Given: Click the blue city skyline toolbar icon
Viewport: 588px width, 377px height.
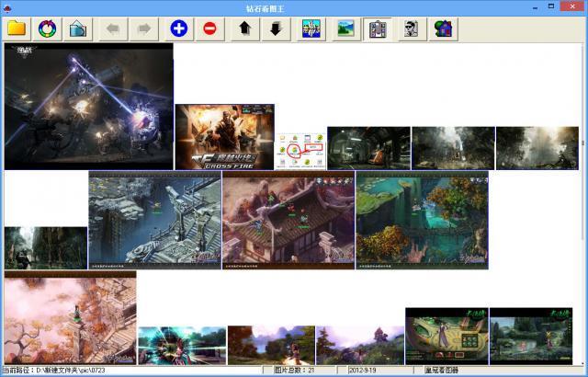Looking at the screenshot, I should tap(311, 29).
